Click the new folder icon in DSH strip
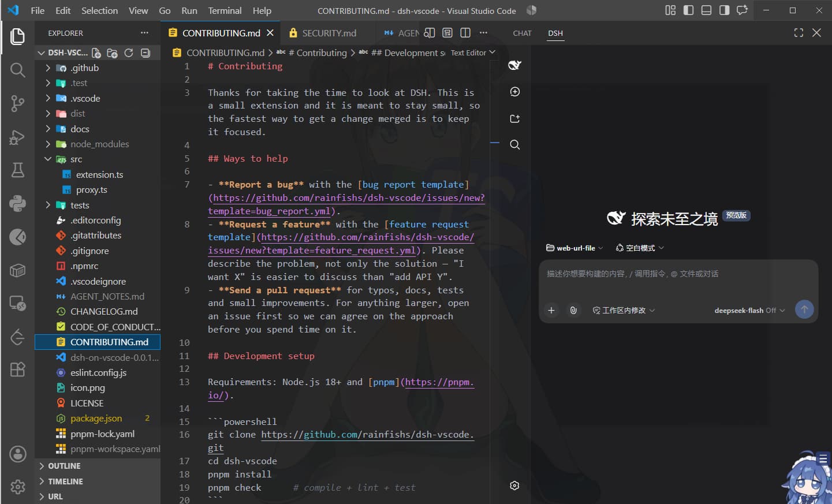Screen dimensions: 832x504 point(515,118)
